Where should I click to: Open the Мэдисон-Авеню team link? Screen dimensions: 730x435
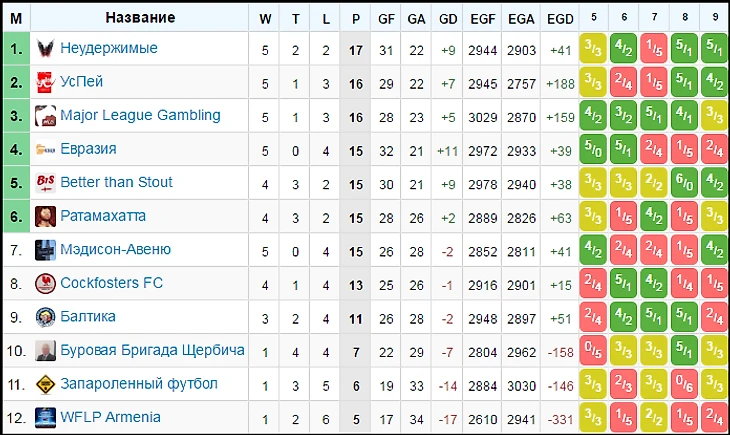115,250
